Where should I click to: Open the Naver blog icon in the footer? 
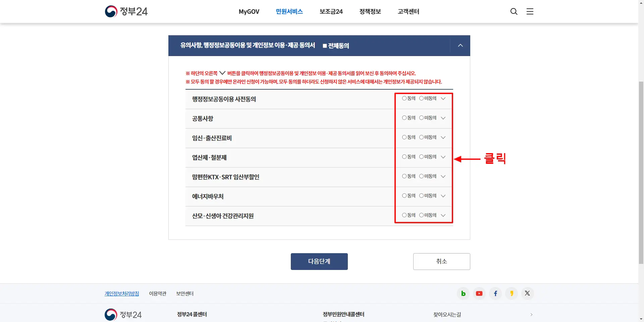pos(463,293)
